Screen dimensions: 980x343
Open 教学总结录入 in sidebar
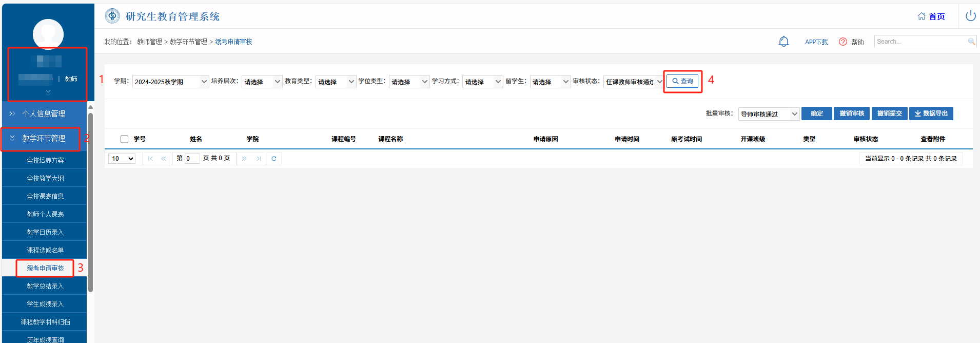45,286
